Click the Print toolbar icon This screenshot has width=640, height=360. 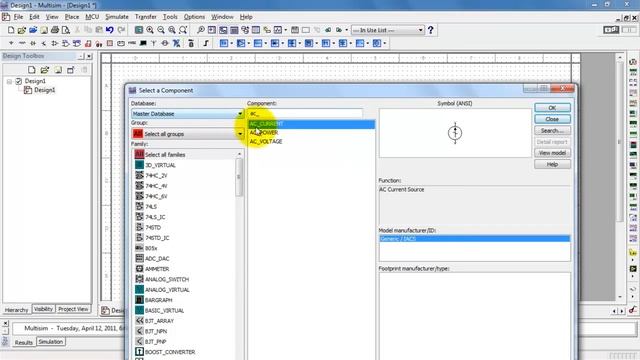[55, 30]
